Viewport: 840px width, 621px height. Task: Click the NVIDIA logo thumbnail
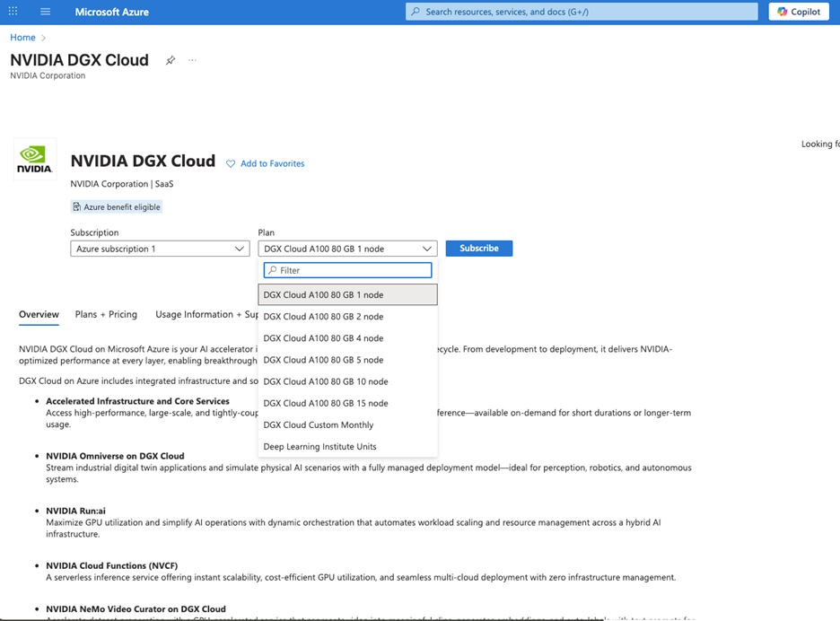pos(34,159)
